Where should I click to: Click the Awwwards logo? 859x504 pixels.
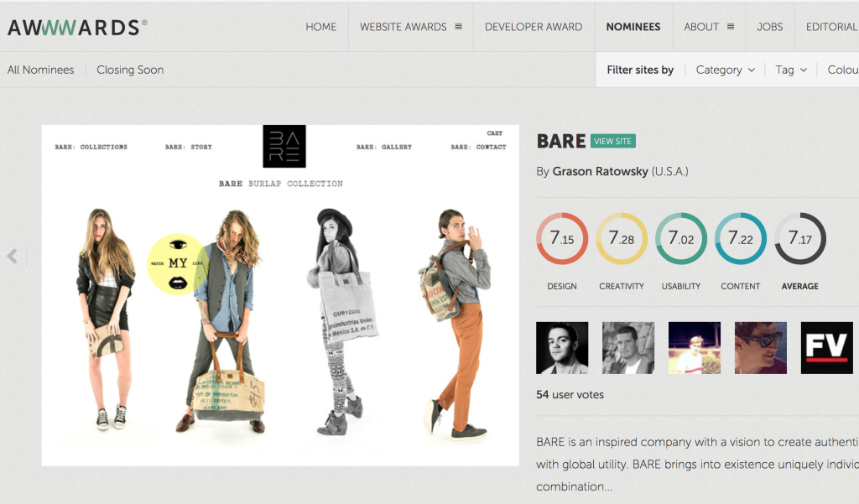coord(77,27)
